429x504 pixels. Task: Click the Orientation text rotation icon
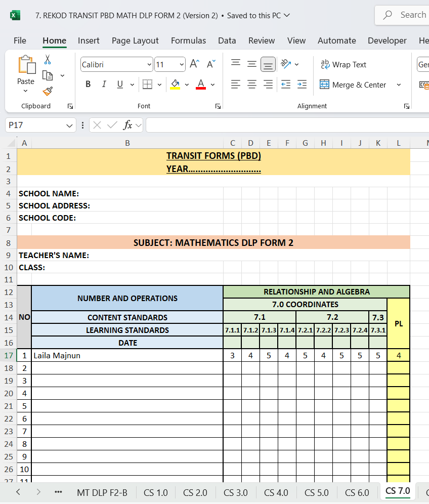pyautogui.click(x=286, y=64)
